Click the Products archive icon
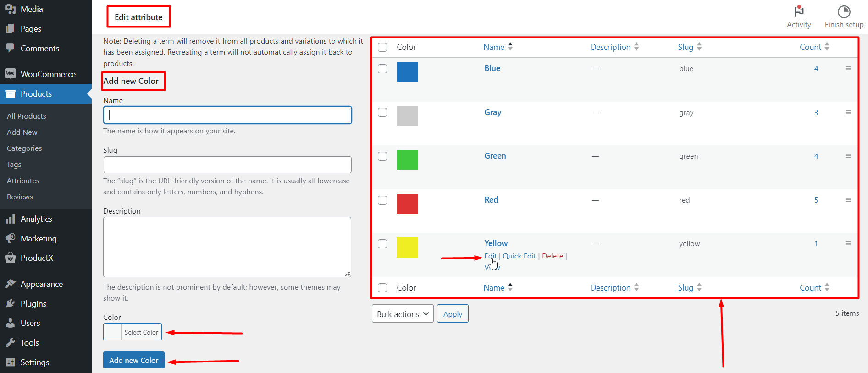 coord(10,93)
